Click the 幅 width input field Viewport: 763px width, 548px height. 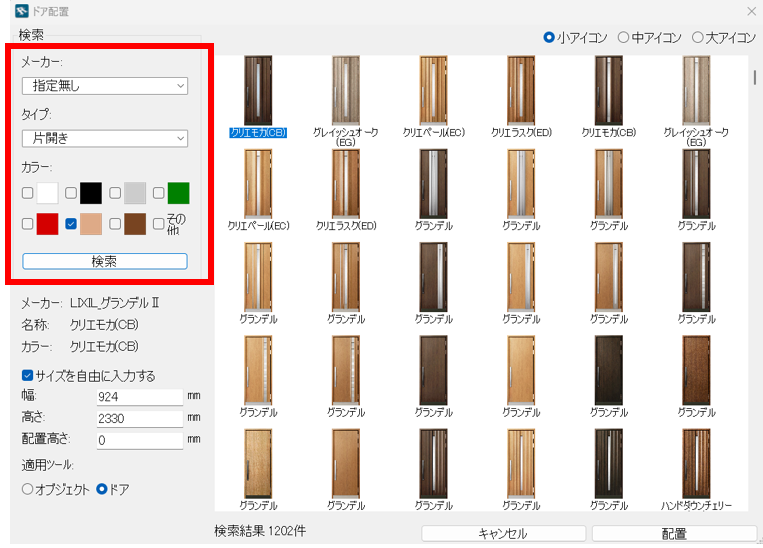click(x=140, y=397)
